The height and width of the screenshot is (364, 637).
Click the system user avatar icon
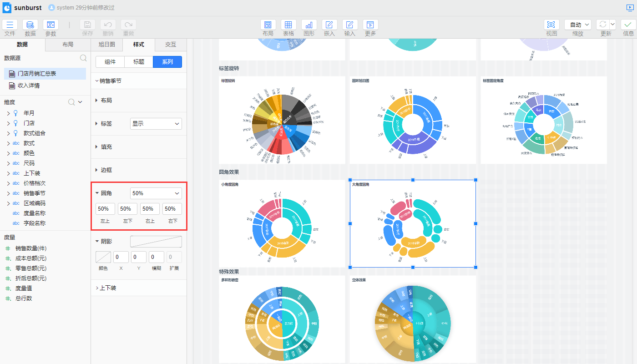tap(51, 8)
